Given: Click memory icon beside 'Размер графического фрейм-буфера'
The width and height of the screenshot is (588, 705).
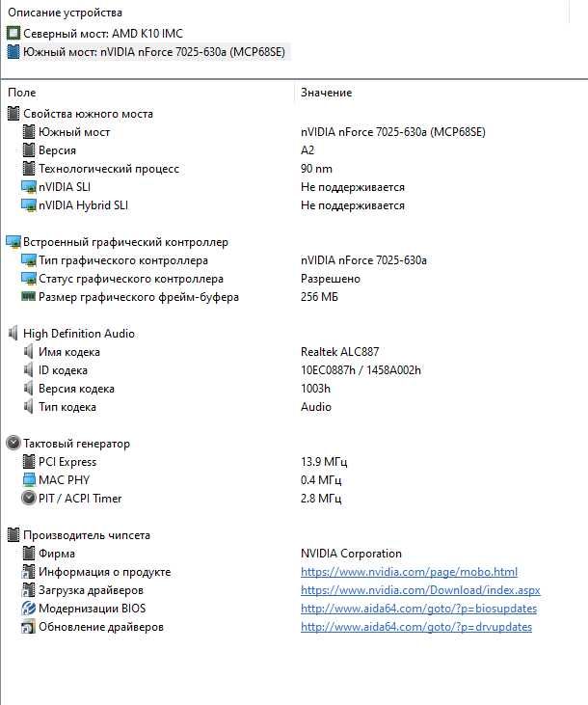Looking at the screenshot, I should 28,297.
